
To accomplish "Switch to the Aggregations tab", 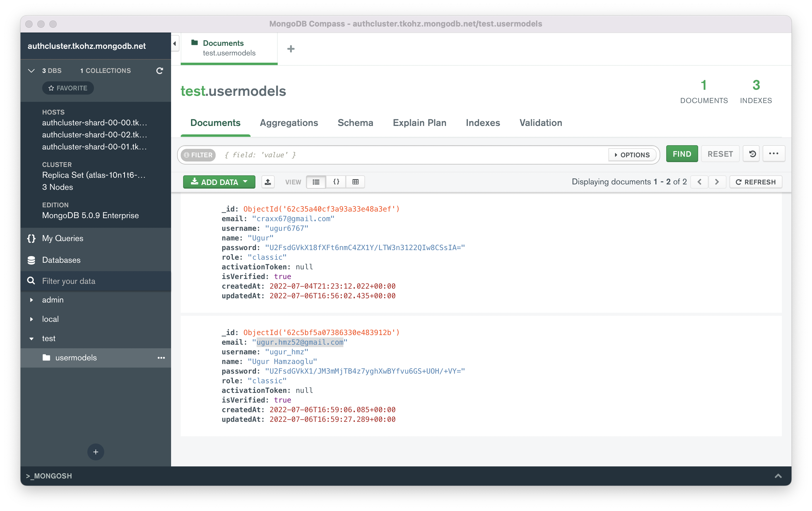I will click(x=289, y=123).
